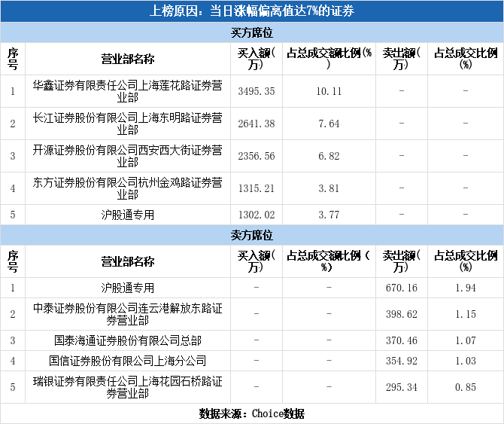The height and width of the screenshot is (424, 504).
Task: Click the percentage value 6.82
Action: (x=329, y=156)
